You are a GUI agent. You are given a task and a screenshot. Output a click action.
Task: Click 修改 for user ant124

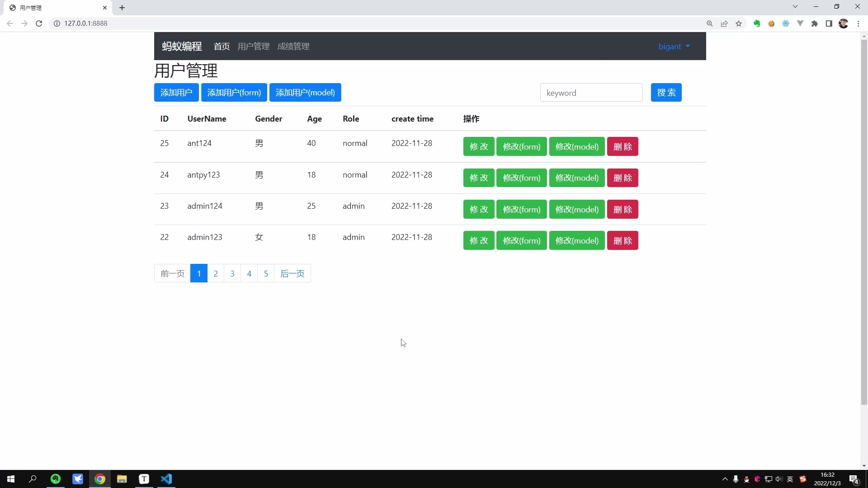click(479, 146)
